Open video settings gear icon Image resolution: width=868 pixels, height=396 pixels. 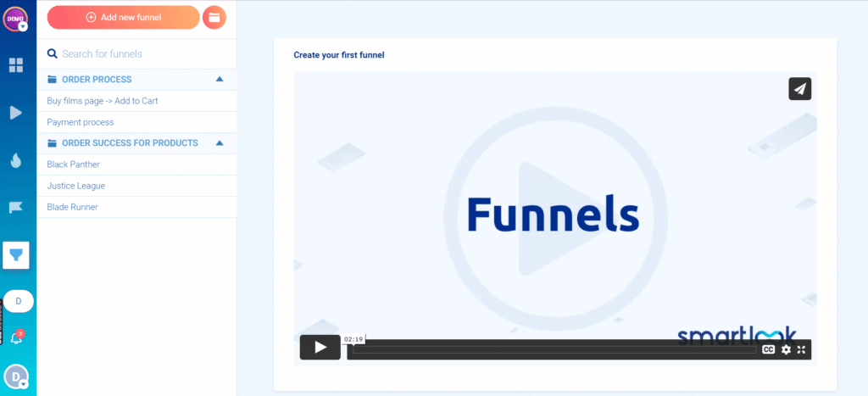point(786,349)
